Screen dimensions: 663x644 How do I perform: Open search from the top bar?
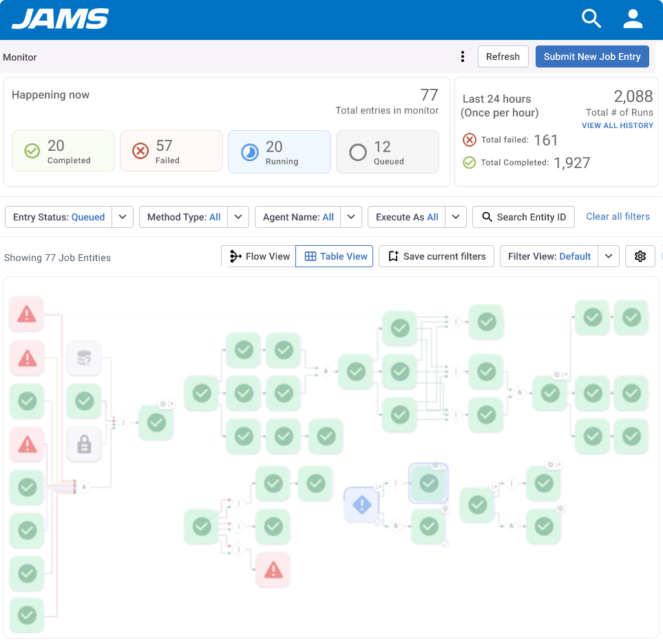tap(591, 19)
